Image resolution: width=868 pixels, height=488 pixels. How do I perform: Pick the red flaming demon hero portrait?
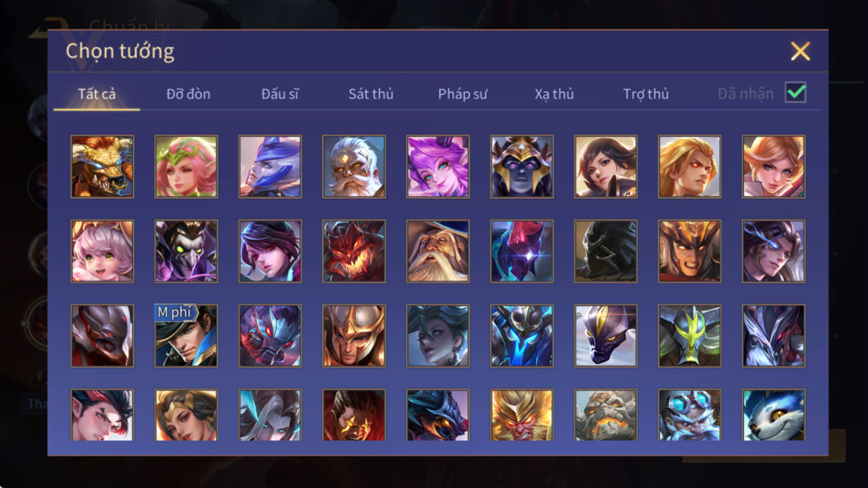click(354, 251)
